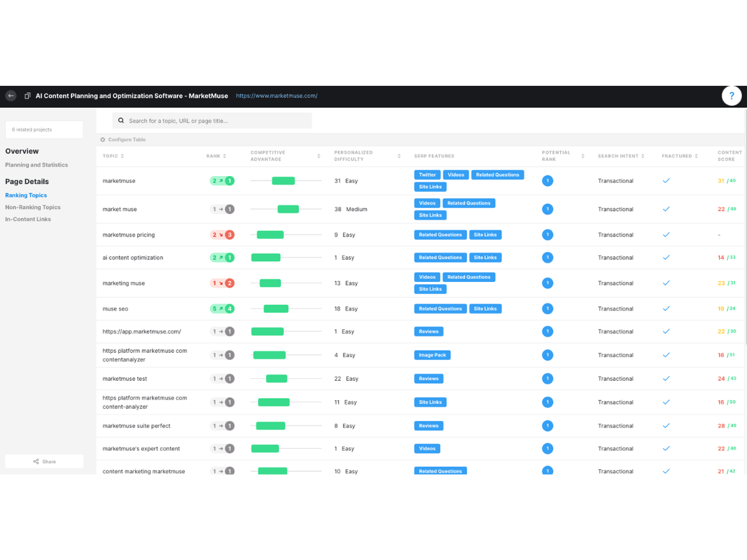
Task: Click fractured checkmark for app.marketmuse.com row
Action: tap(666, 332)
